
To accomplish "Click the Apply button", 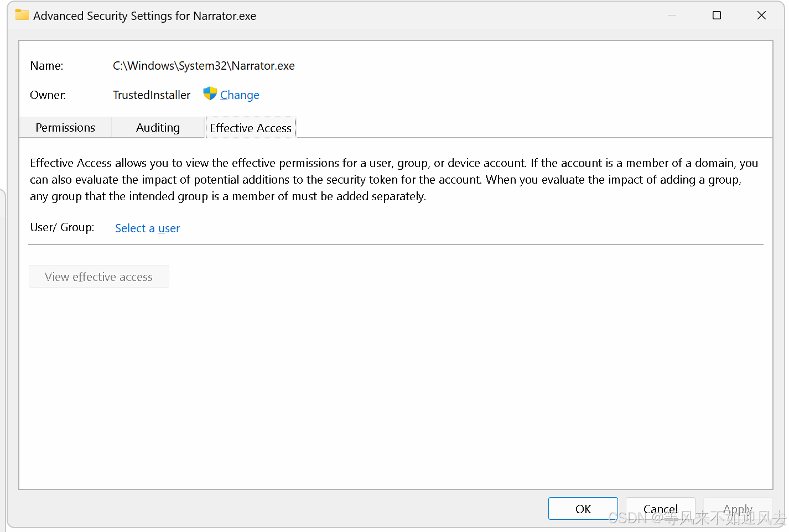I will [738, 509].
